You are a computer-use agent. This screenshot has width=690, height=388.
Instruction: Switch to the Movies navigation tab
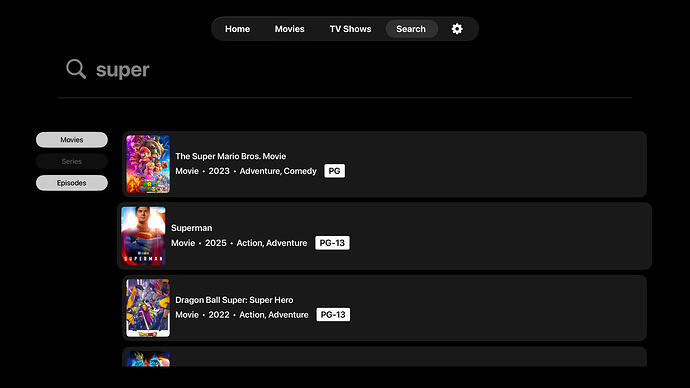coord(290,29)
